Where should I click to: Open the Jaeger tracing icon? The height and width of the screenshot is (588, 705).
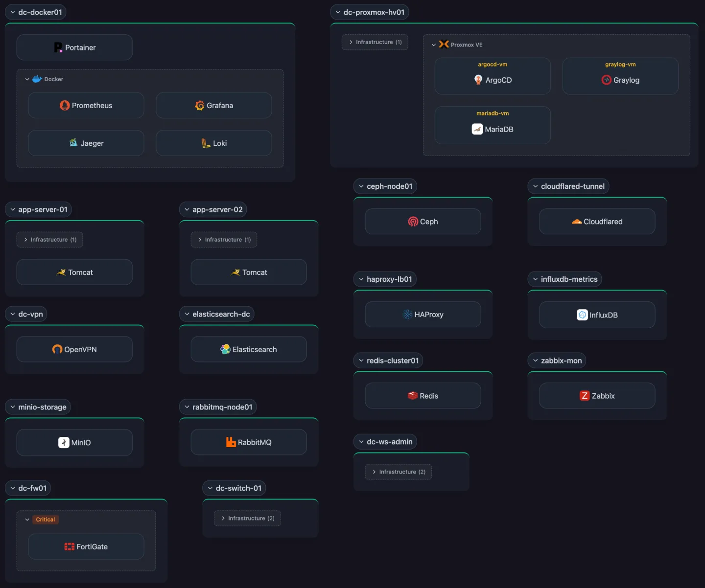[x=73, y=143]
